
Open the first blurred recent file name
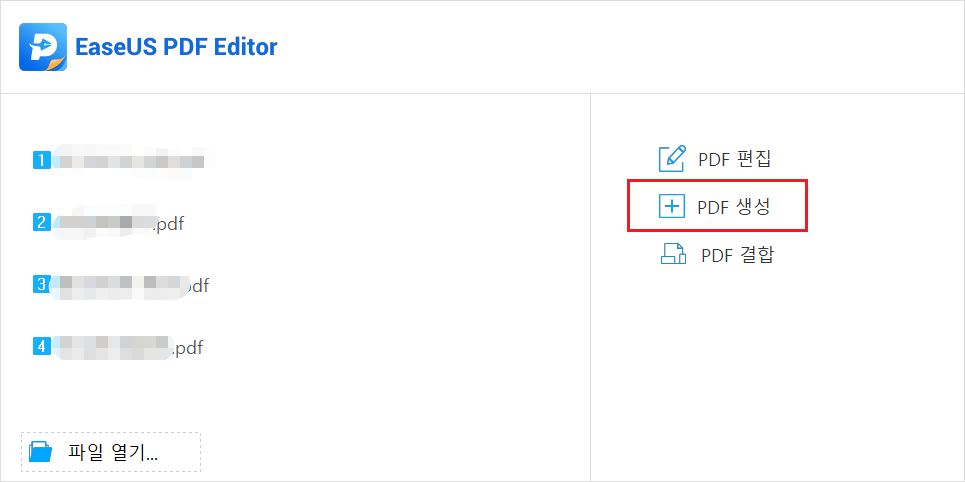coord(130,160)
